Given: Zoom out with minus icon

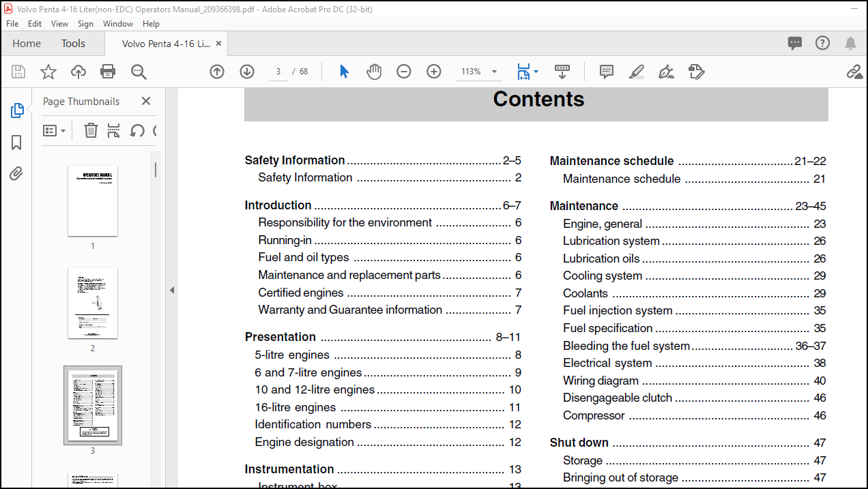Looking at the screenshot, I should pyautogui.click(x=404, y=72).
